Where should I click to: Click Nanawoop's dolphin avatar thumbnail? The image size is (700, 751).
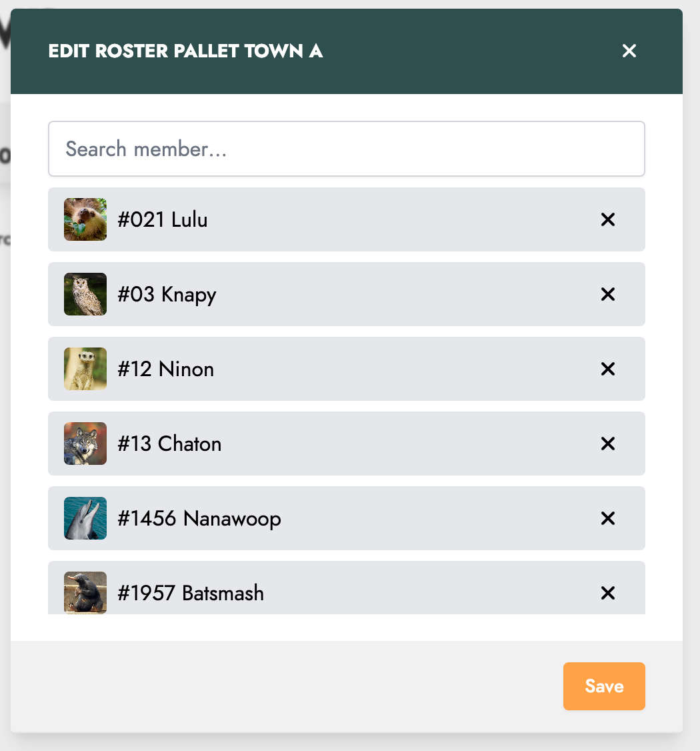(x=85, y=518)
